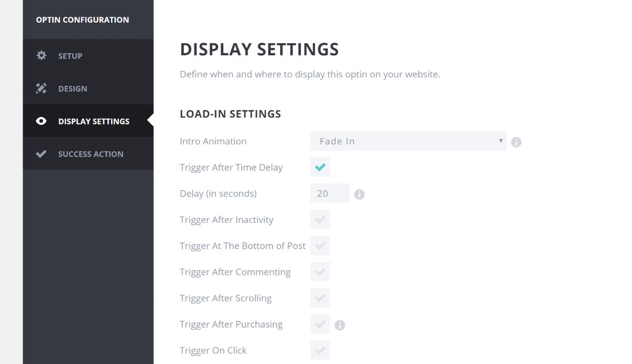Select the Success Action menu item
This screenshot has width=632, height=364.
[x=91, y=154]
